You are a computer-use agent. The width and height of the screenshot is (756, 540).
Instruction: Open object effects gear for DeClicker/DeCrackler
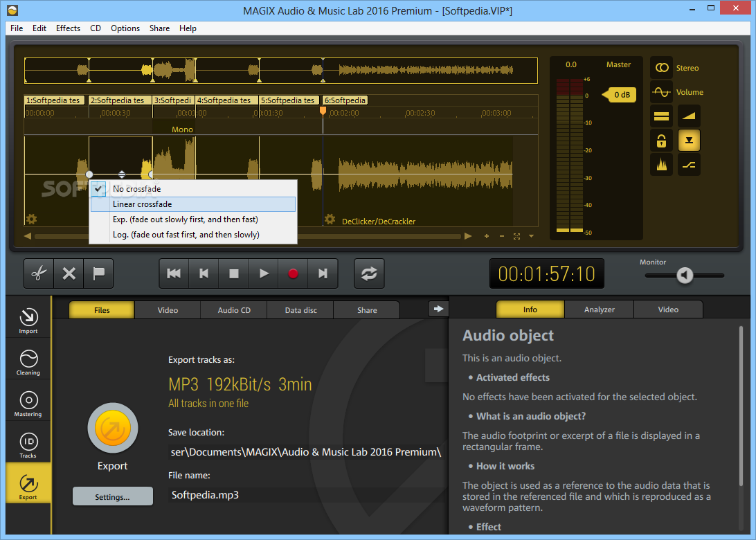click(x=330, y=219)
